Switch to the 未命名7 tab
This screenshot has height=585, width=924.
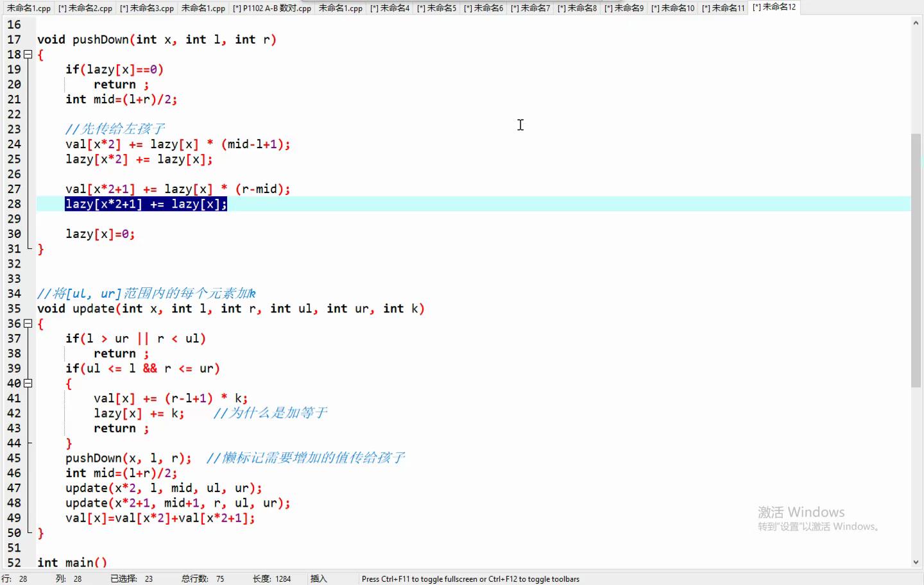[530, 8]
